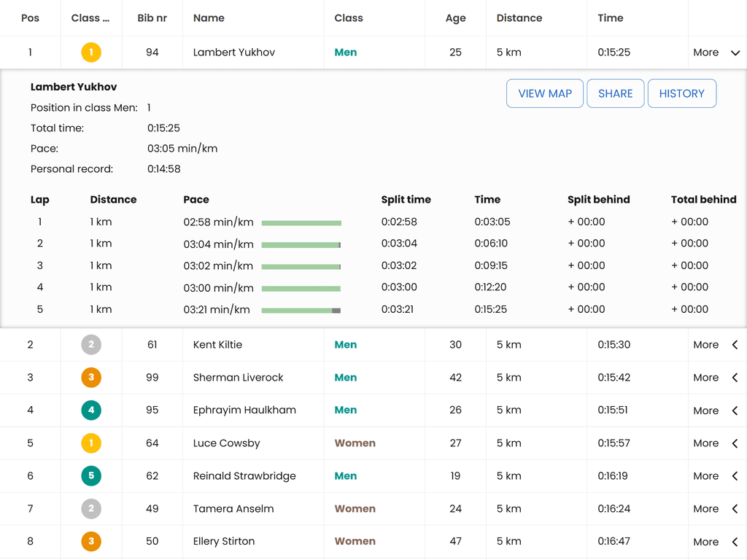
Task: Sort results by Time column header
Action: [611, 18]
